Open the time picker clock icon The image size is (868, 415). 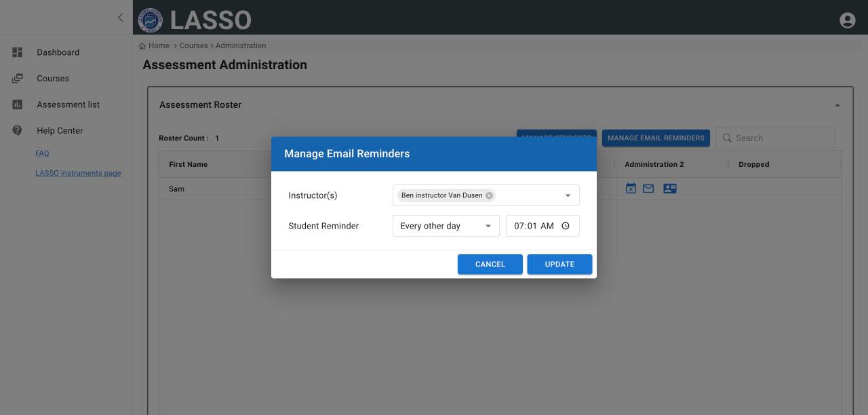point(566,226)
